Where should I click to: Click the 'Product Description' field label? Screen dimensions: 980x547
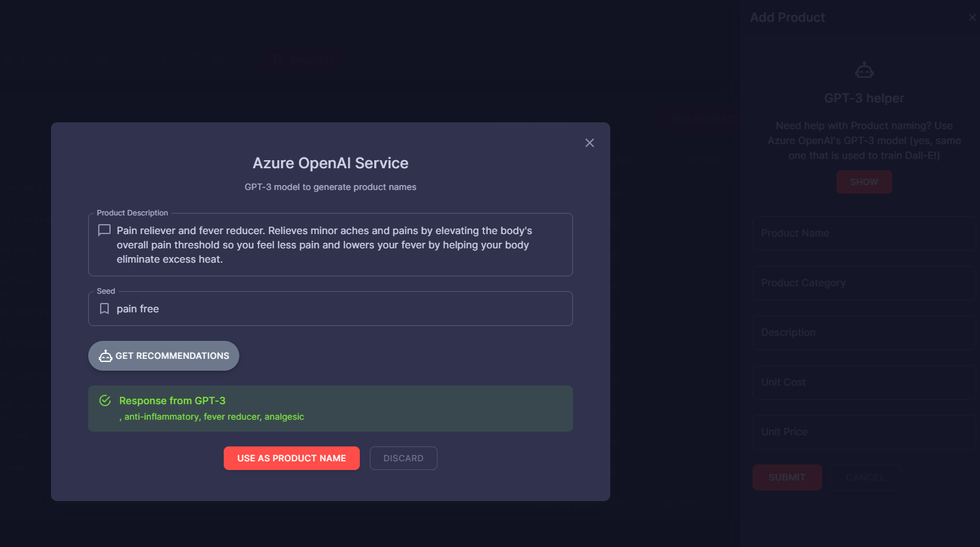132,213
